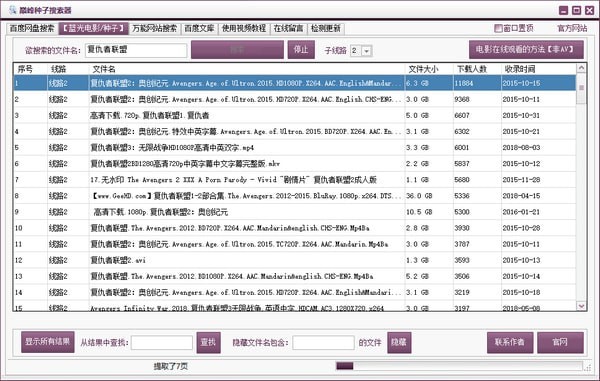Click date 2018-08-03 cell

click(521, 148)
